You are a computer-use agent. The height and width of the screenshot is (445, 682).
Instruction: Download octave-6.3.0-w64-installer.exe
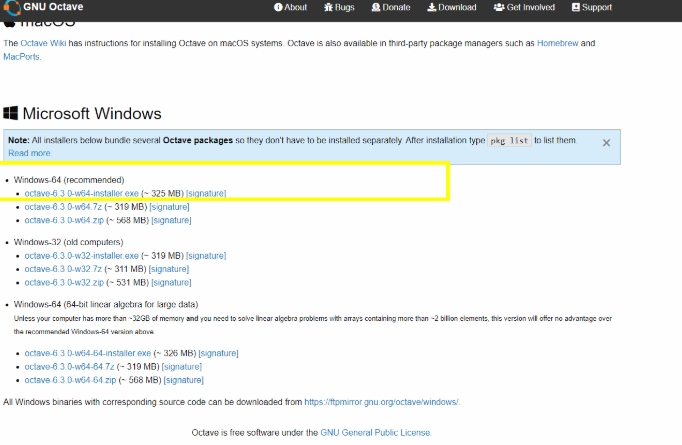pyautogui.click(x=82, y=193)
